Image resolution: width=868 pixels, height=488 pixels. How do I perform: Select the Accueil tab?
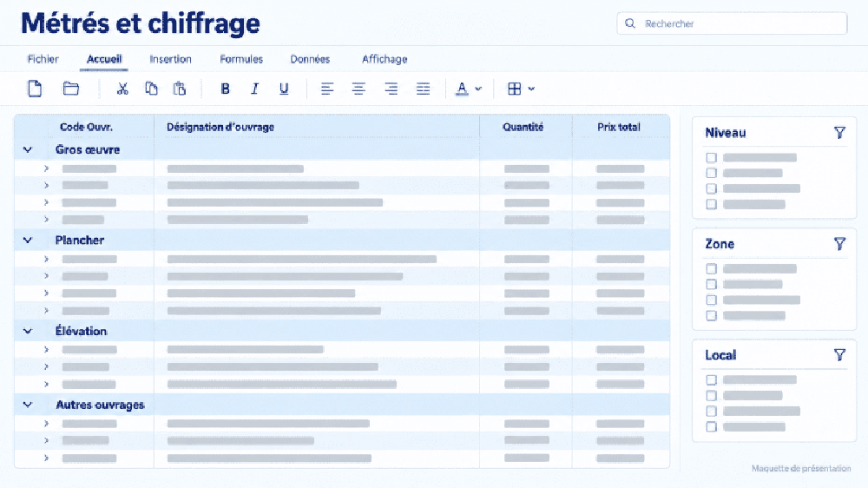click(104, 59)
